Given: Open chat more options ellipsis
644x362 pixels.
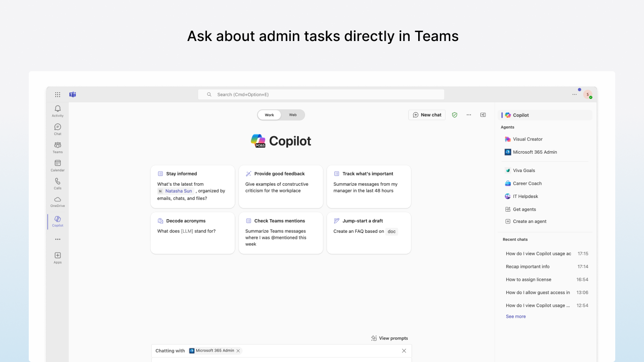Looking at the screenshot, I should (x=469, y=115).
